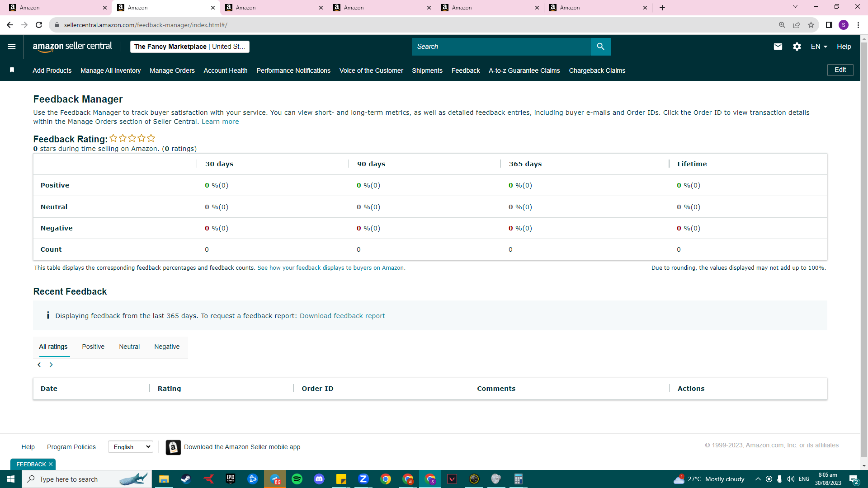868x488 pixels.
Task: Open Steam from the taskbar
Action: (x=186, y=479)
